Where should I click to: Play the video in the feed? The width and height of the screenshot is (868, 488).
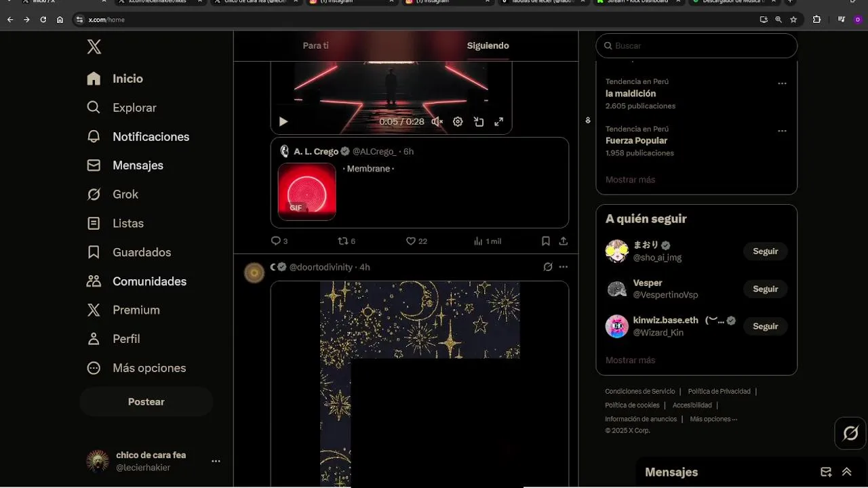[x=283, y=122]
